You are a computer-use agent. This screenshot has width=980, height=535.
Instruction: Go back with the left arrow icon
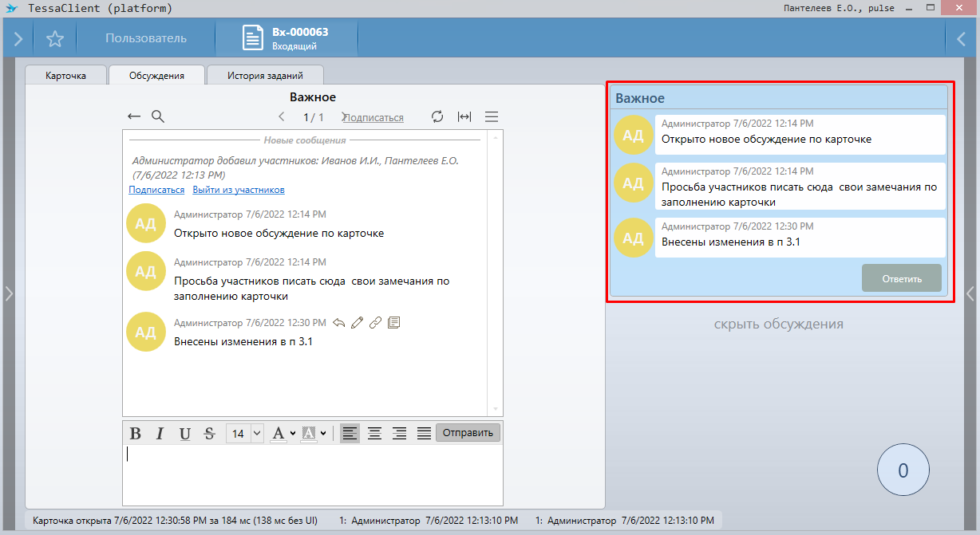(x=134, y=117)
